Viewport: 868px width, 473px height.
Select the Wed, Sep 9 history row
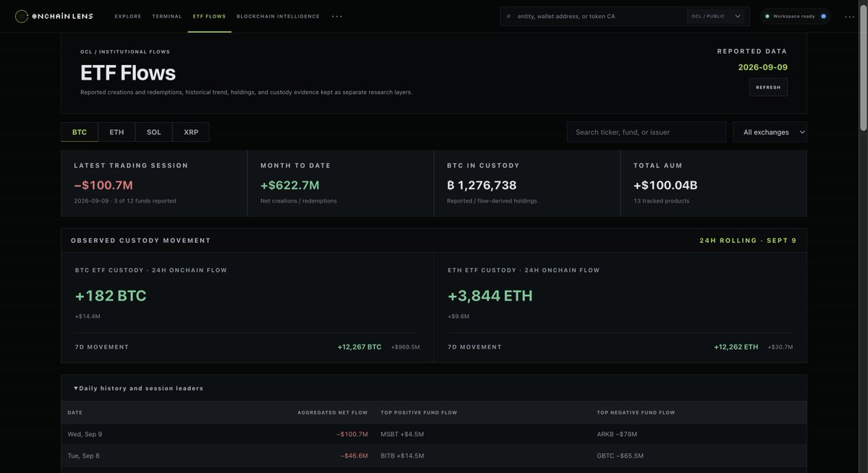coord(434,434)
